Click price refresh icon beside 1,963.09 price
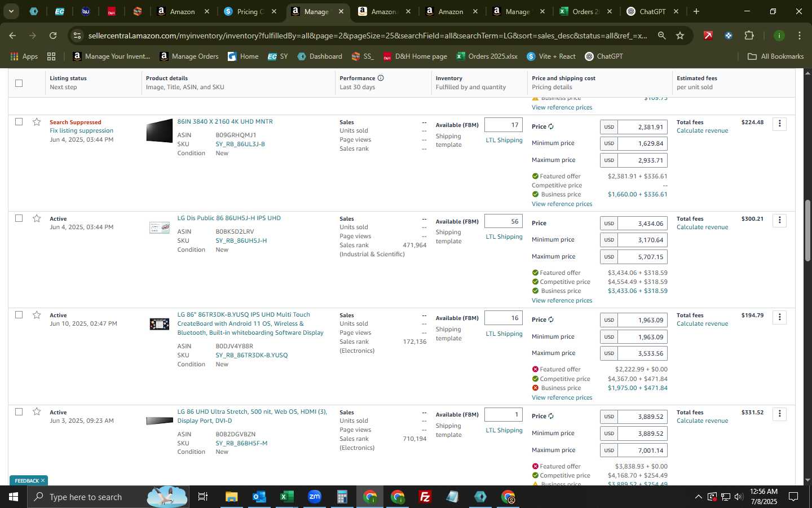The image size is (812, 508). tap(551, 319)
